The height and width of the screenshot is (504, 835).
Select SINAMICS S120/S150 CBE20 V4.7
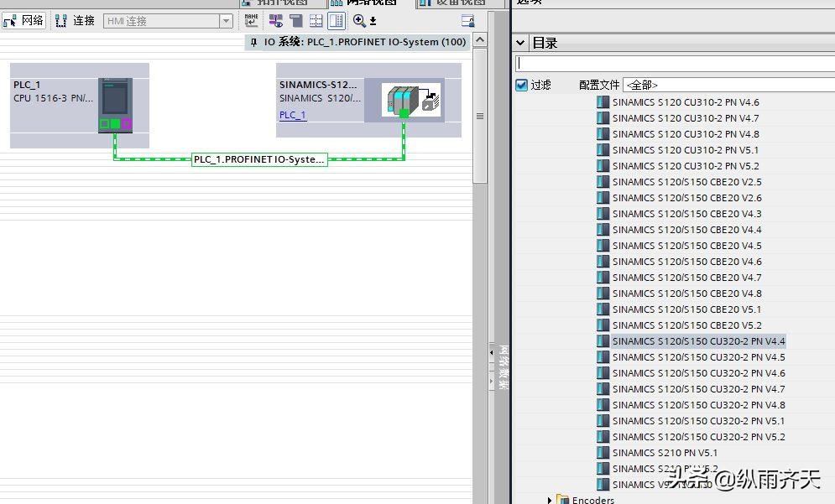coord(687,278)
